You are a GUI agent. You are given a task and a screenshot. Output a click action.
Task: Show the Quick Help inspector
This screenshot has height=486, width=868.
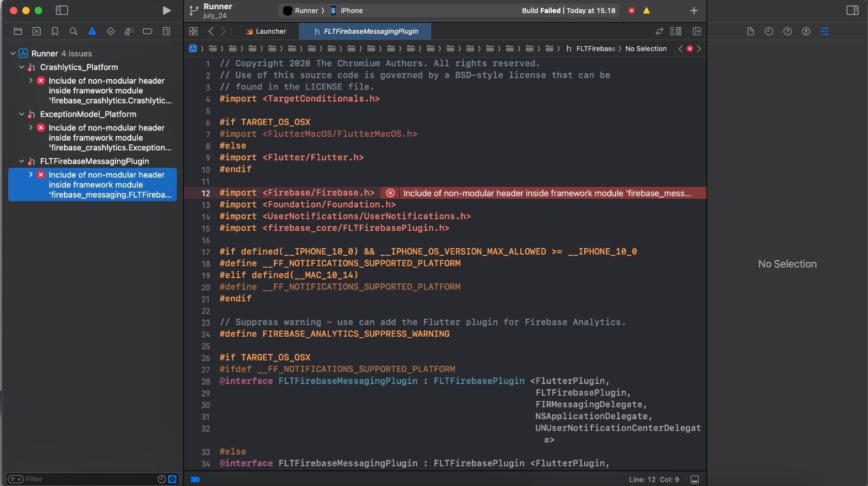click(787, 31)
